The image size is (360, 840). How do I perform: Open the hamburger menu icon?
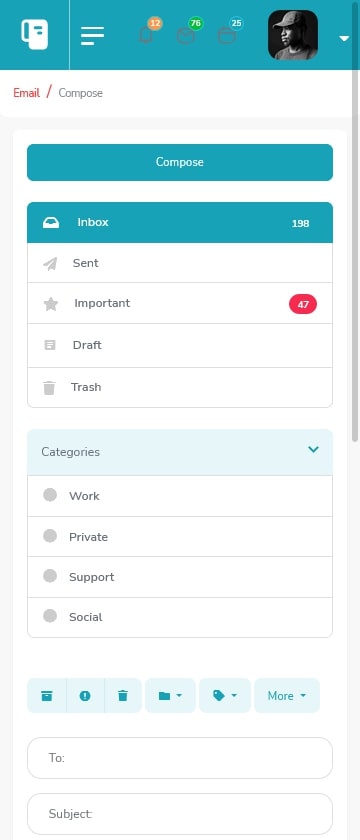point(93,36)
